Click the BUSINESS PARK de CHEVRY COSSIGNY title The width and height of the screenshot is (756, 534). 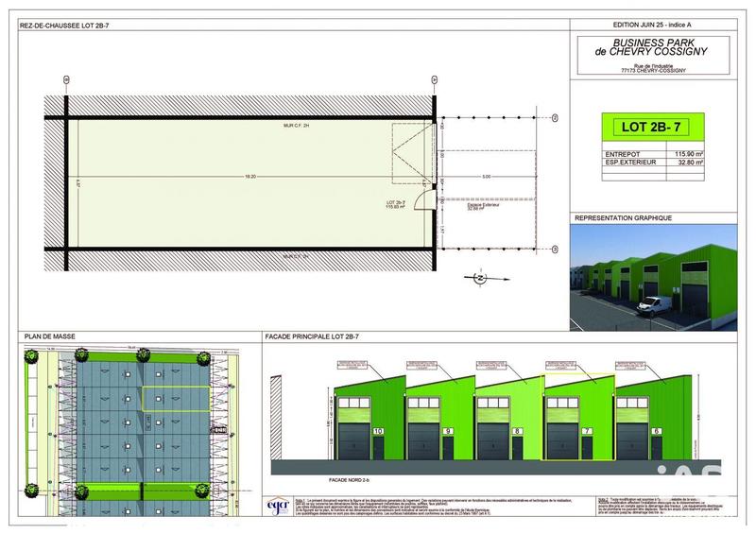[x=653, y=49]
